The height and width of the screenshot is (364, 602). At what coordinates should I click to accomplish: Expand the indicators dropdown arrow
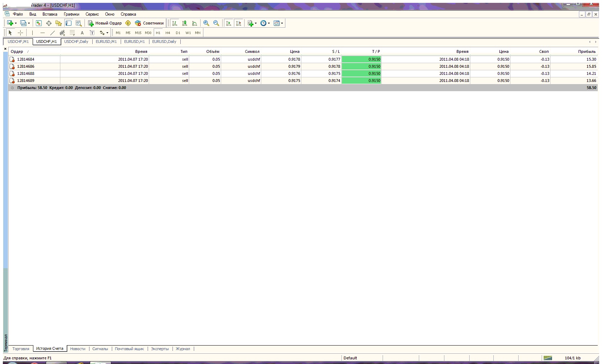256,23
